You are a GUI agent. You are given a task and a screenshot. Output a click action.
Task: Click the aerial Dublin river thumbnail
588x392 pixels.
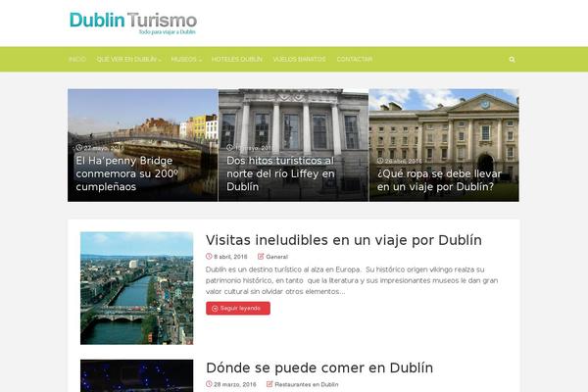(x=137, y=288)
